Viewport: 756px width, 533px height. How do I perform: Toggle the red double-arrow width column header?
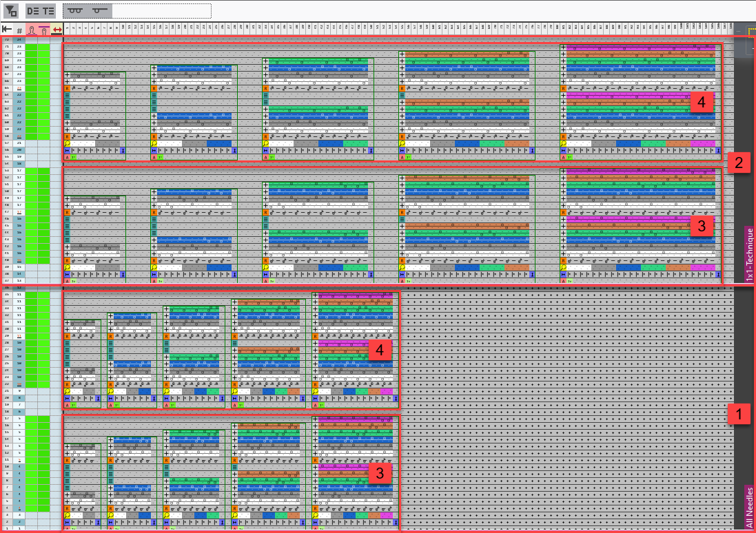tap(57, 30)
